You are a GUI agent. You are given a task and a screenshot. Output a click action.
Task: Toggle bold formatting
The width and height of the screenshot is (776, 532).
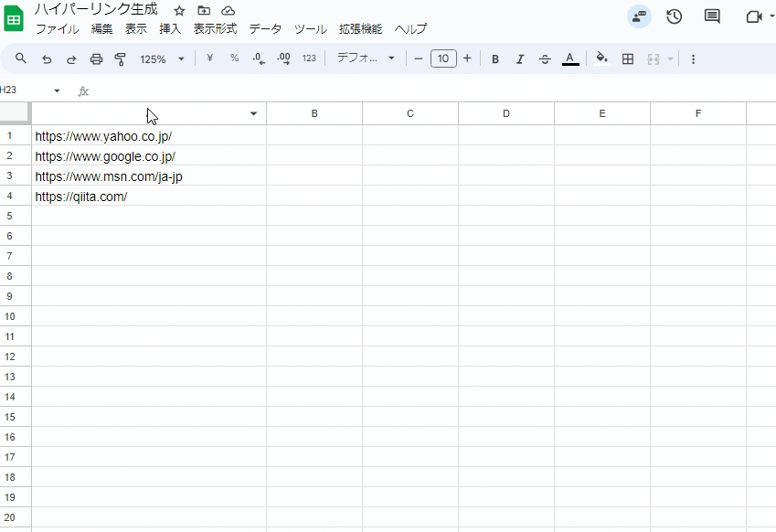pos(494,59)
